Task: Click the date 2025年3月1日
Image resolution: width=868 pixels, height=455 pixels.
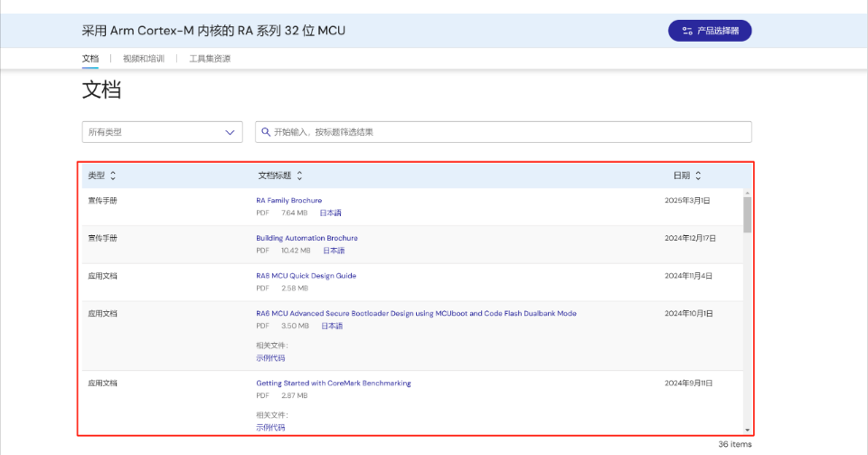Action: click(687, 201)
